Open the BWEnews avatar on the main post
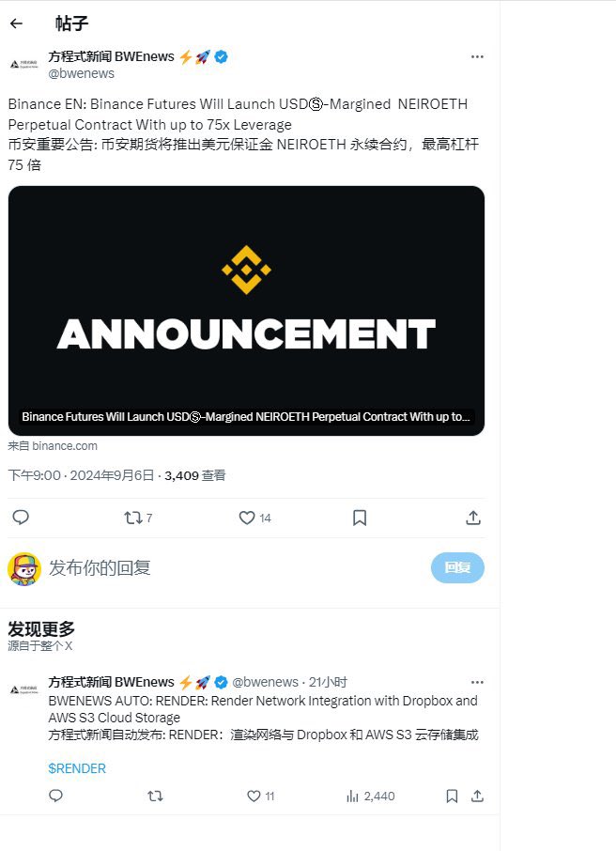The width and height of the screenshot is (616, 851). (x=24, y=64)
